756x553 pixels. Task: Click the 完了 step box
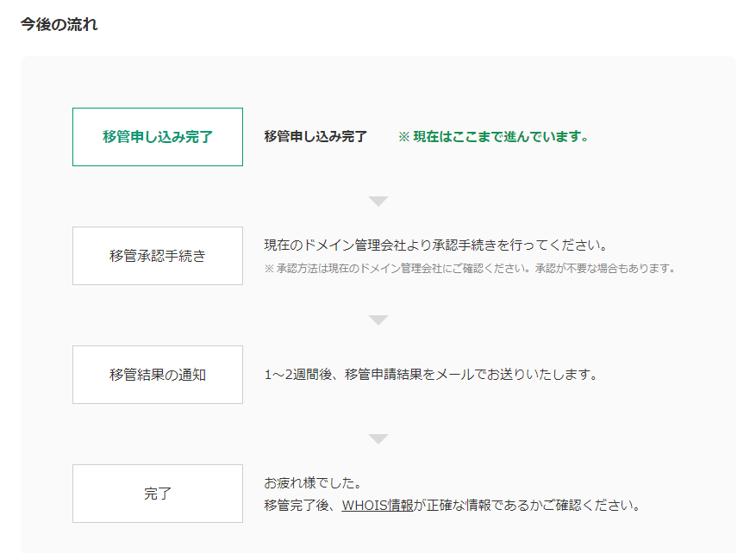tap(158, 494)
